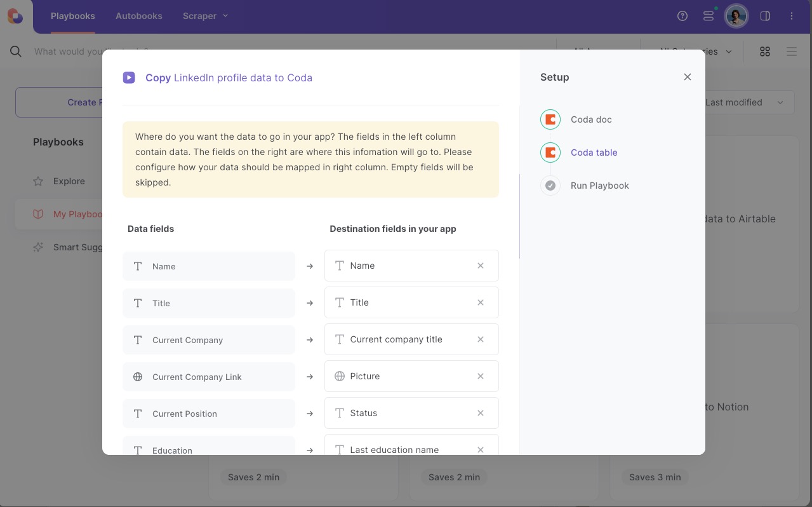Click the purple play icon beside Copy

point(129,78)
